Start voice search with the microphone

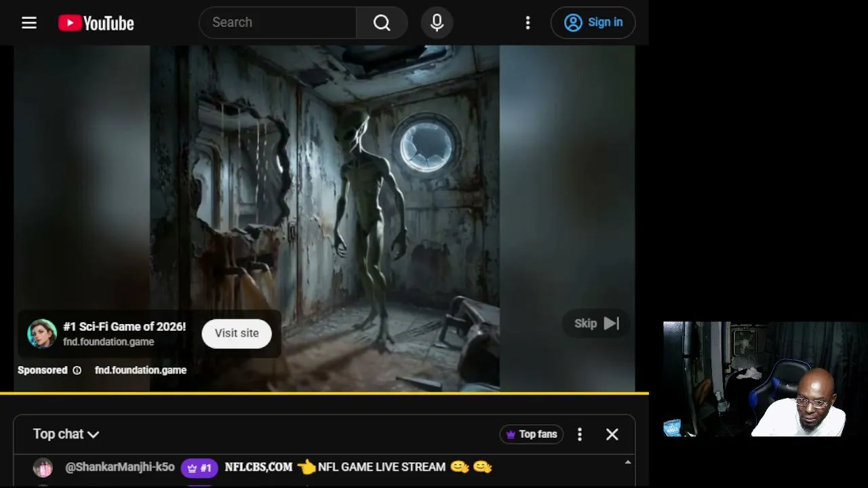tap(437, 22)
